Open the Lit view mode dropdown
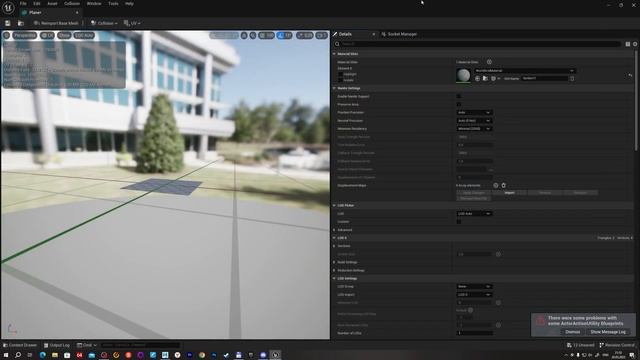The image size is (640, 360). pos(47,36)
